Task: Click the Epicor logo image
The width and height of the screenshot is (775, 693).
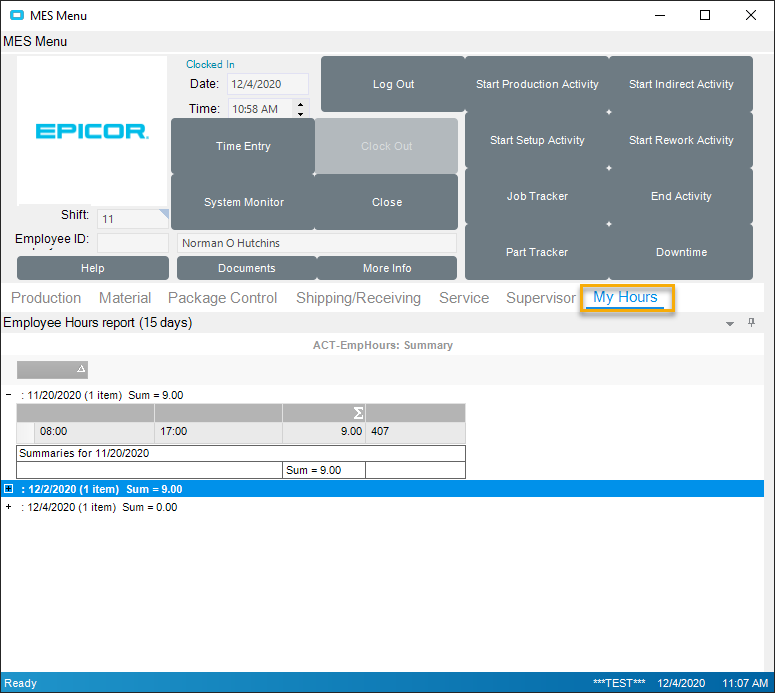Action: tap(92, 130)
